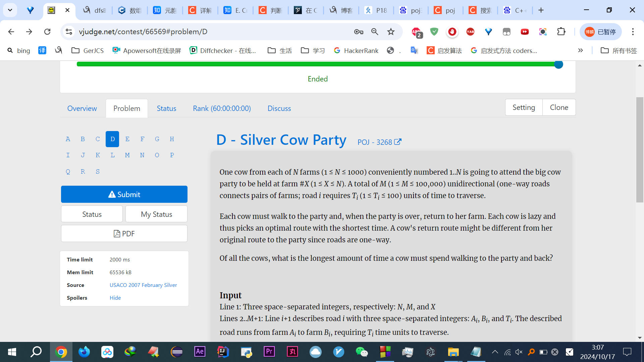Show hidden system tray icons

495,352
